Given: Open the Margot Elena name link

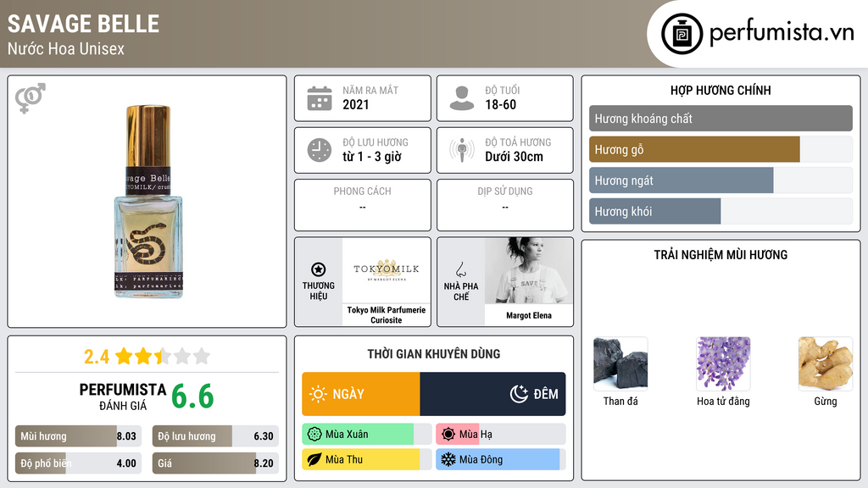Looking at the screenshot, I should [x=529, y=315].
